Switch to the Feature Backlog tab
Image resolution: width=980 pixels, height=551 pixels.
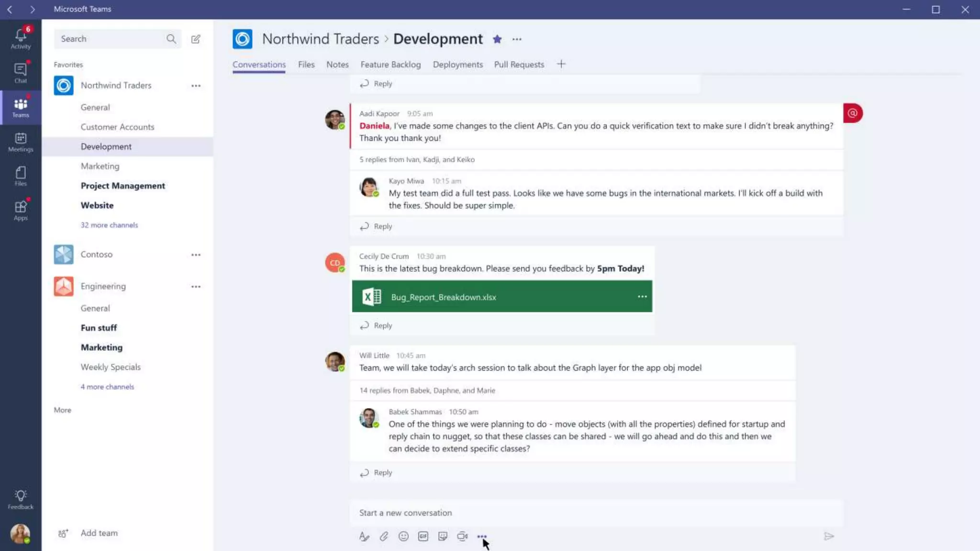(x=390, y=65)
